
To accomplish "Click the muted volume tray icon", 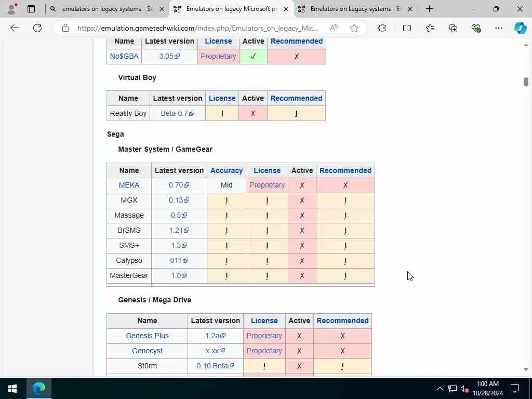I will pos(464,389).
